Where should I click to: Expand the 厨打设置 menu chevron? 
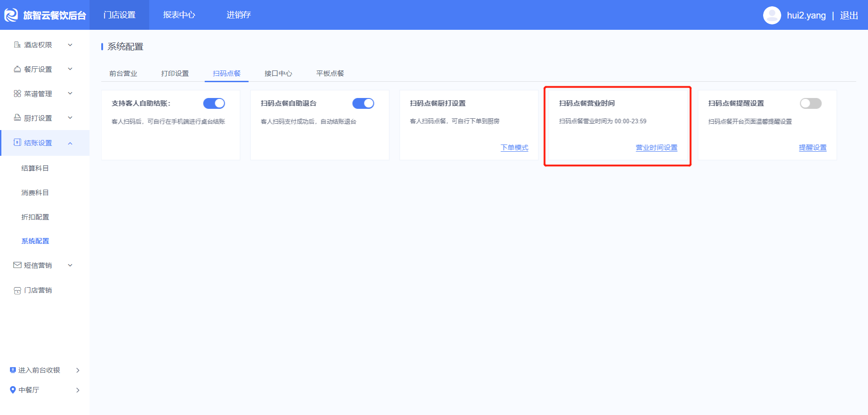coord(70,118)
